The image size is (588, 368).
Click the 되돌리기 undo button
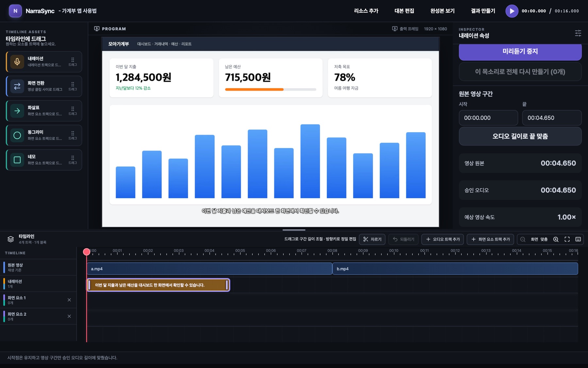pyautogui.click(x=403, y=239)
